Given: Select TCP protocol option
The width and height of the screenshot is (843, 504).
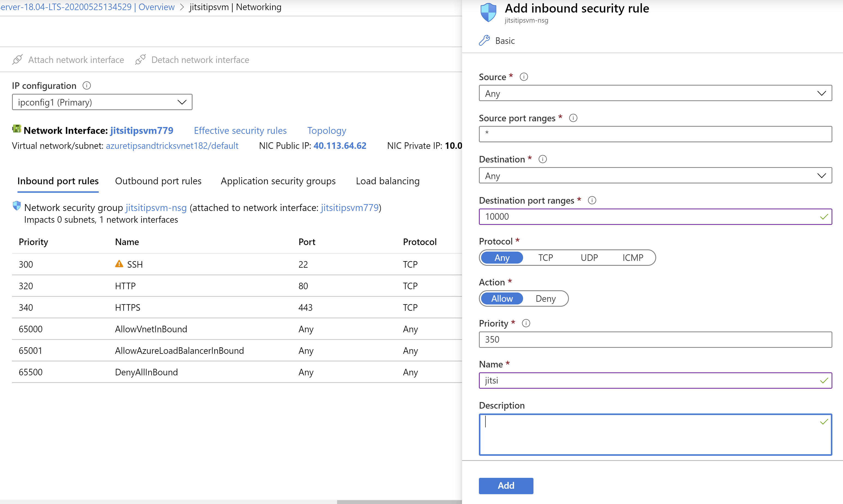Looking at the screenshot, I should tap(545, 258).
